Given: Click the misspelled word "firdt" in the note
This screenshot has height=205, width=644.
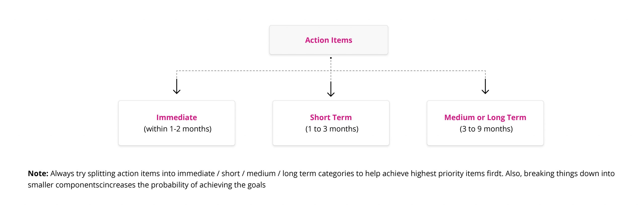Looking at the screenshot, I should click(x=494, y=173).
